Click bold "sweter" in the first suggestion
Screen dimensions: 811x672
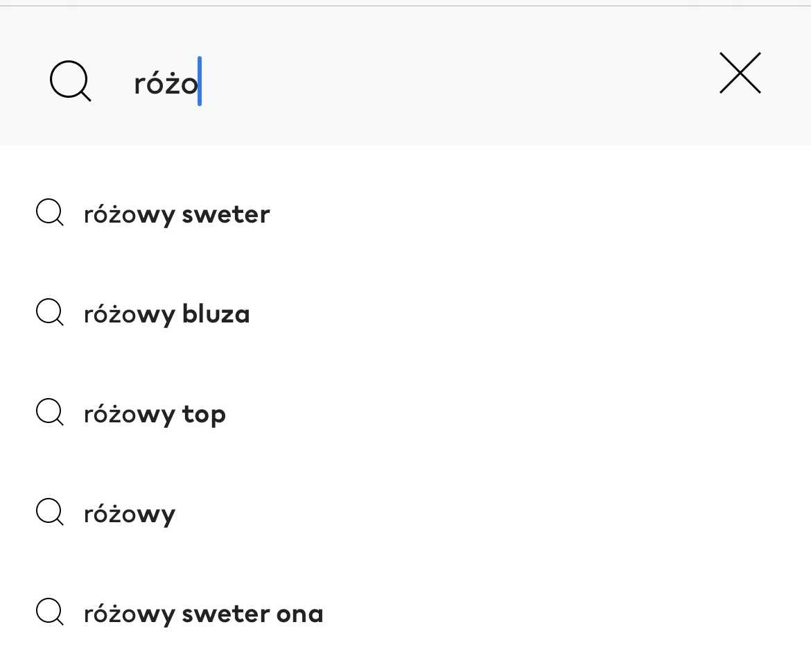pyautogui.click(x=226, y=215)
